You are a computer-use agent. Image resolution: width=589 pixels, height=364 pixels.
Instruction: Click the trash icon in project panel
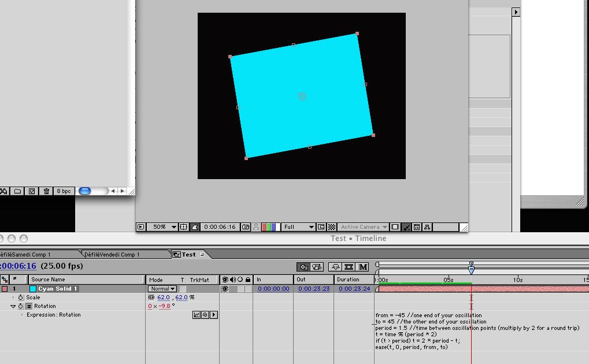click(46, 191)
